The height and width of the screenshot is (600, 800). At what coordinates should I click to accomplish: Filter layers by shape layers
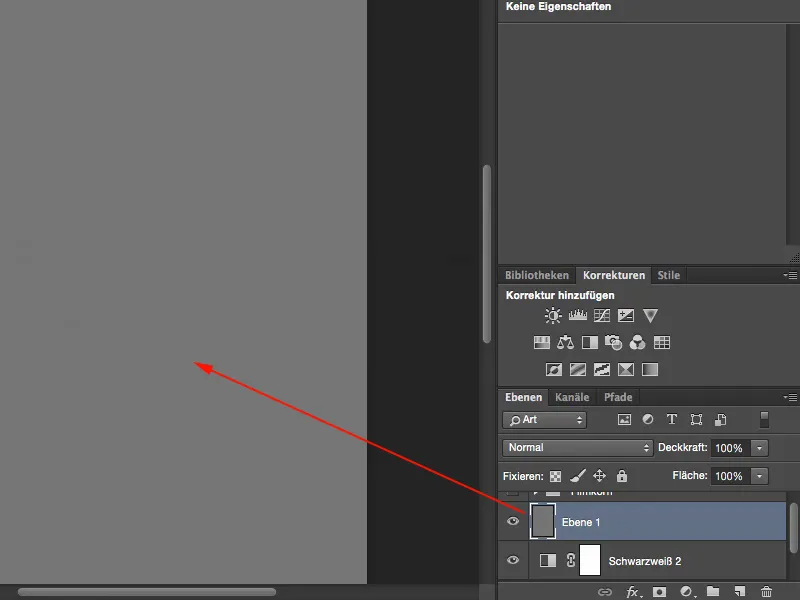tap(696, 420)
